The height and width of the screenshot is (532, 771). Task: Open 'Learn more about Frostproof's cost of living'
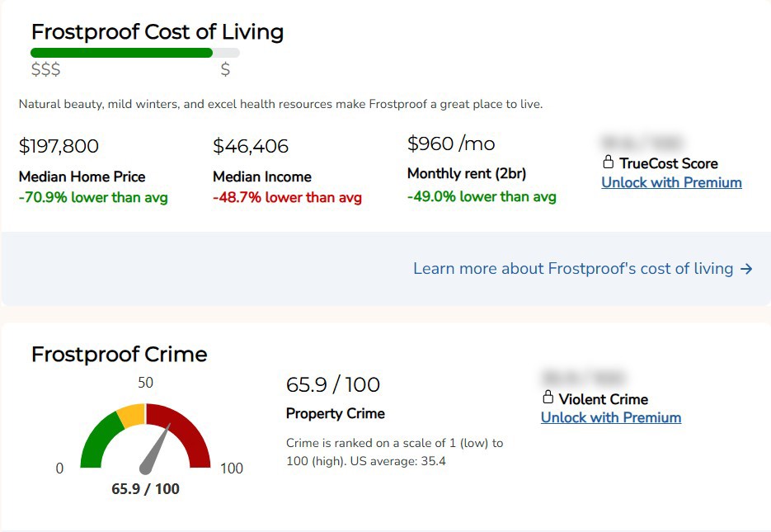(573, 269)
